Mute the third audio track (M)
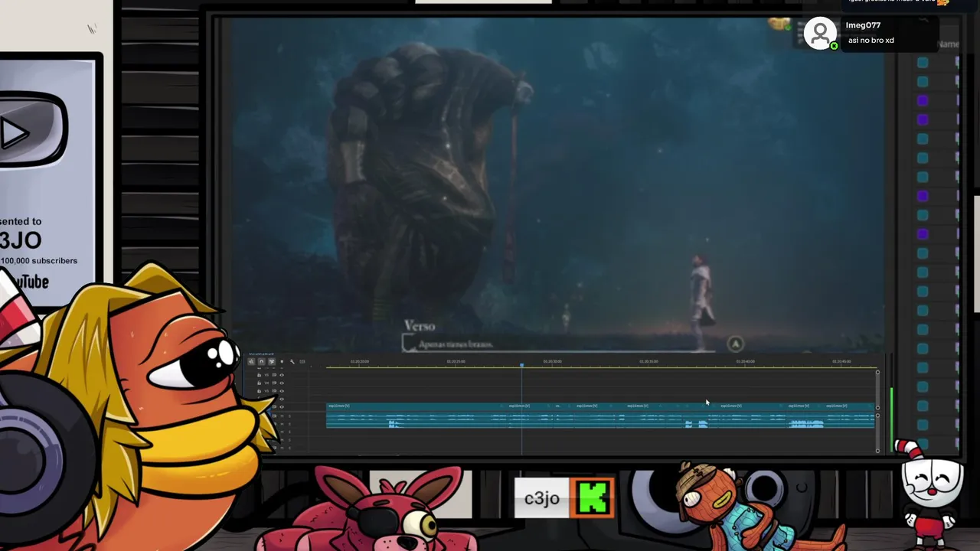Viewport: 980px width, 551px height. click(282, 432)
